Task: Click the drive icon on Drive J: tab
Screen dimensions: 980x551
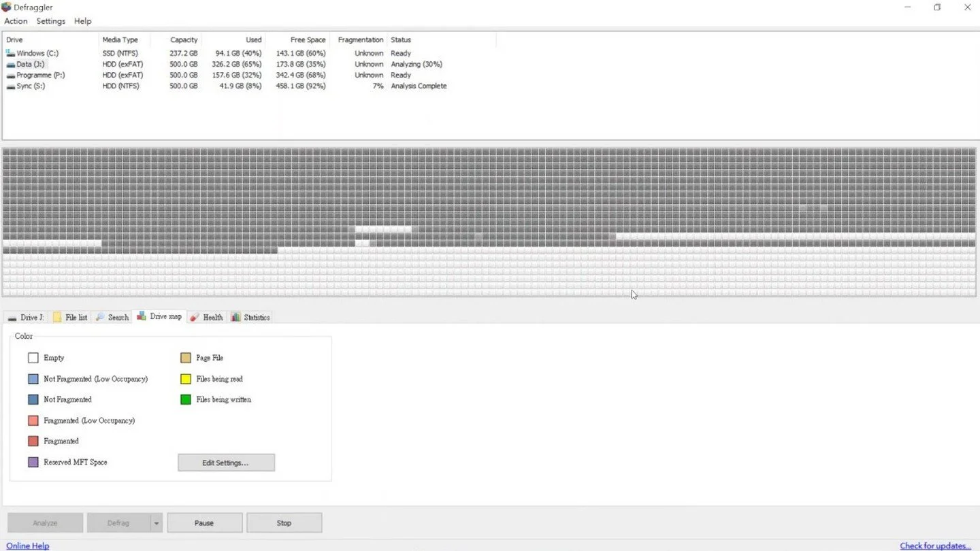Action: click(x=12, y=318)
